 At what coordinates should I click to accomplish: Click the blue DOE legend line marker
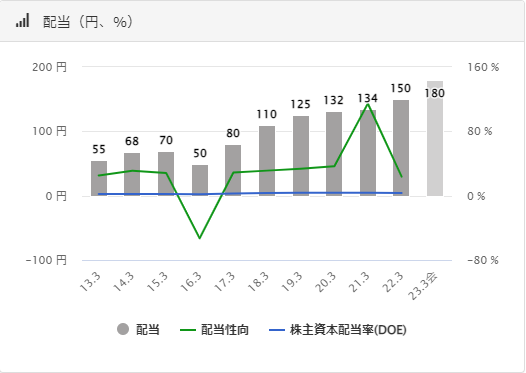point(277,330)
